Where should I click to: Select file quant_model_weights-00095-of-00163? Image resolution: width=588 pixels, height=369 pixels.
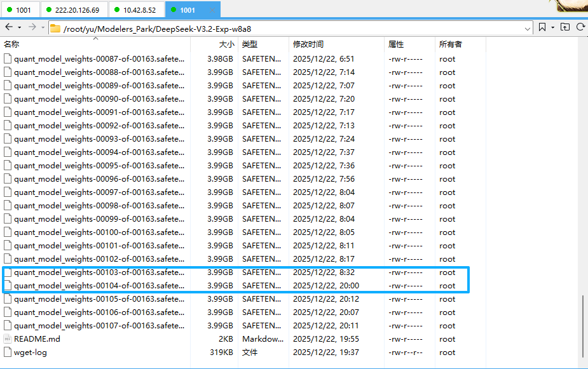(x=99, y=166)
